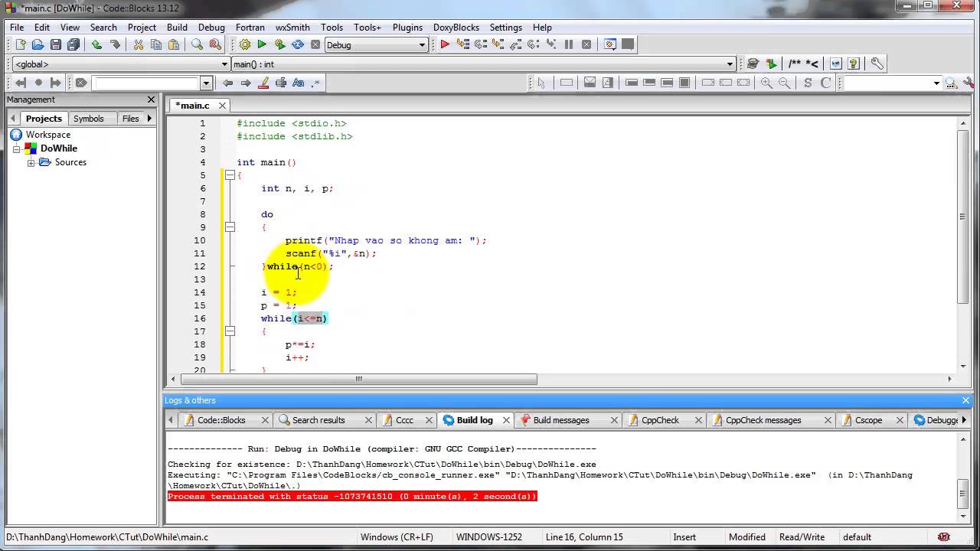This screenshot has width=980, height=551.
Task: Open Find with magnifier icon
Action: click(x=198, y=44)
